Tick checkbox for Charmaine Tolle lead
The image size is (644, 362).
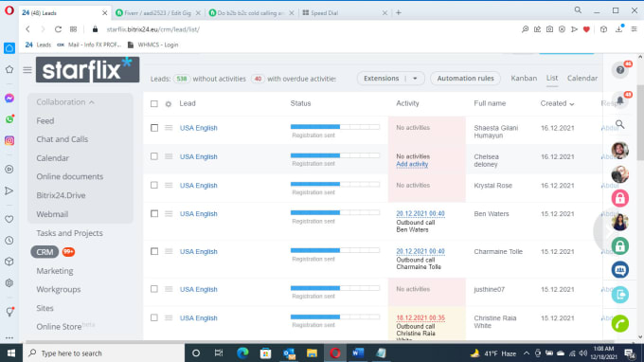(x=154, y=251)
